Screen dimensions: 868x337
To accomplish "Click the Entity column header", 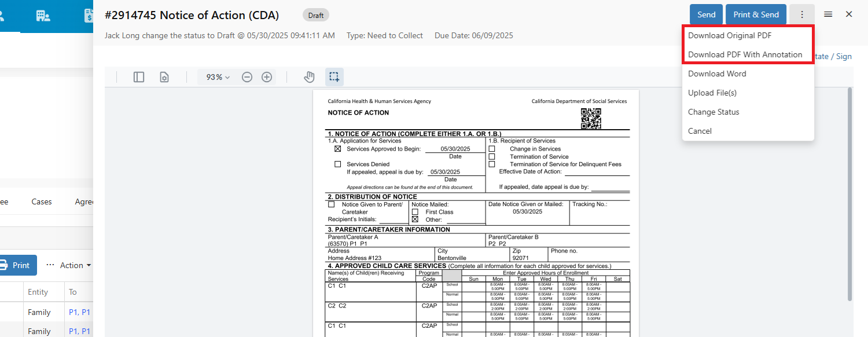I will pos(38,292).
